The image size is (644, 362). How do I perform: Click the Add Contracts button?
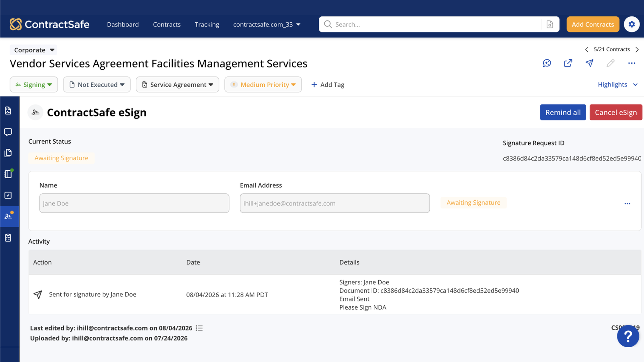pos(593,24)
